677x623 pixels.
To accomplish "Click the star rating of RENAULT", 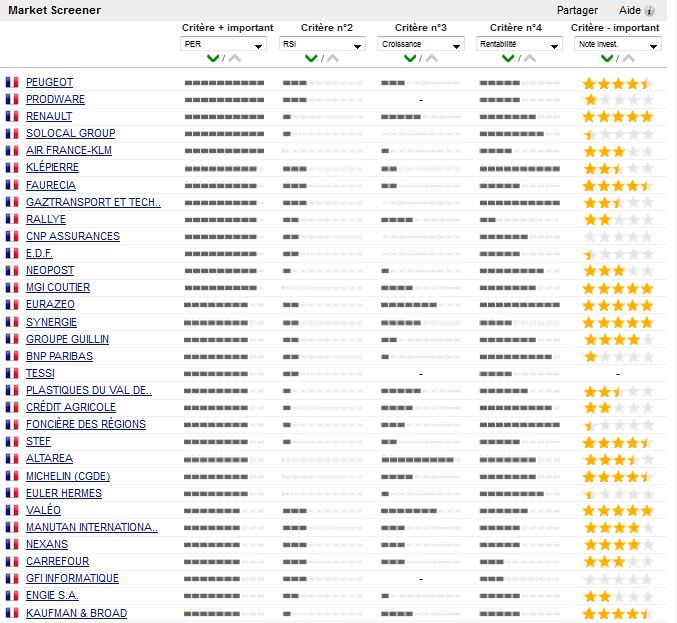I will tap(618, 117).
